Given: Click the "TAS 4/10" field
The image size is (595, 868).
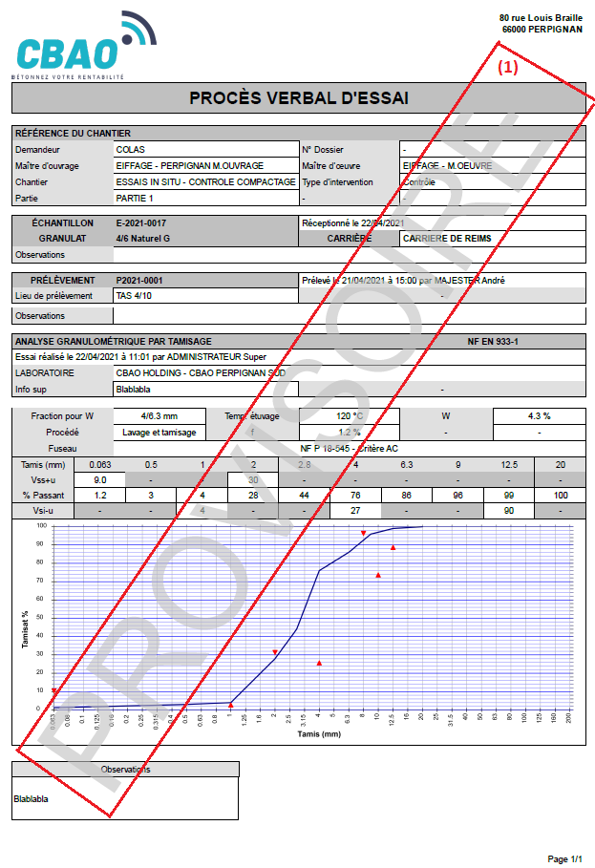Looking at the screenshot, I should tap(205, 296).
